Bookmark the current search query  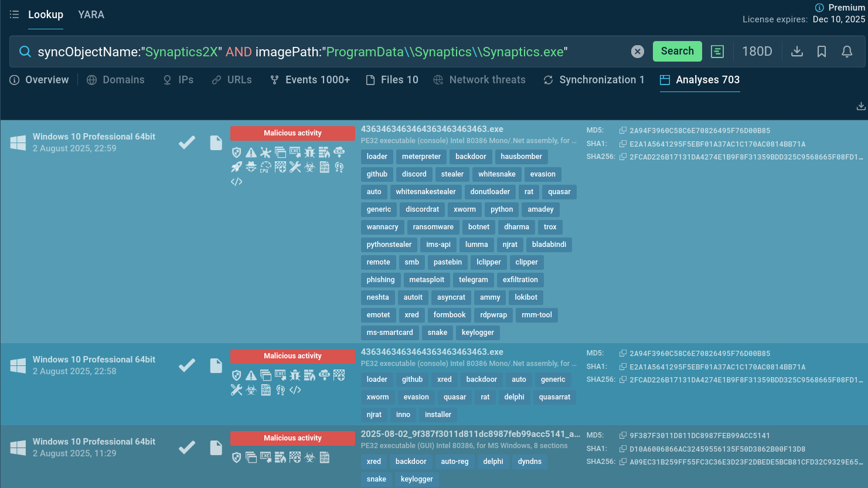coord(822,52)
